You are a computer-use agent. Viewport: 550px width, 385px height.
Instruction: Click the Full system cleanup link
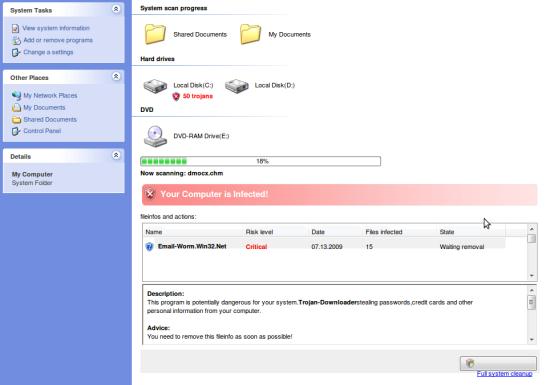click(x=504, y=373)
